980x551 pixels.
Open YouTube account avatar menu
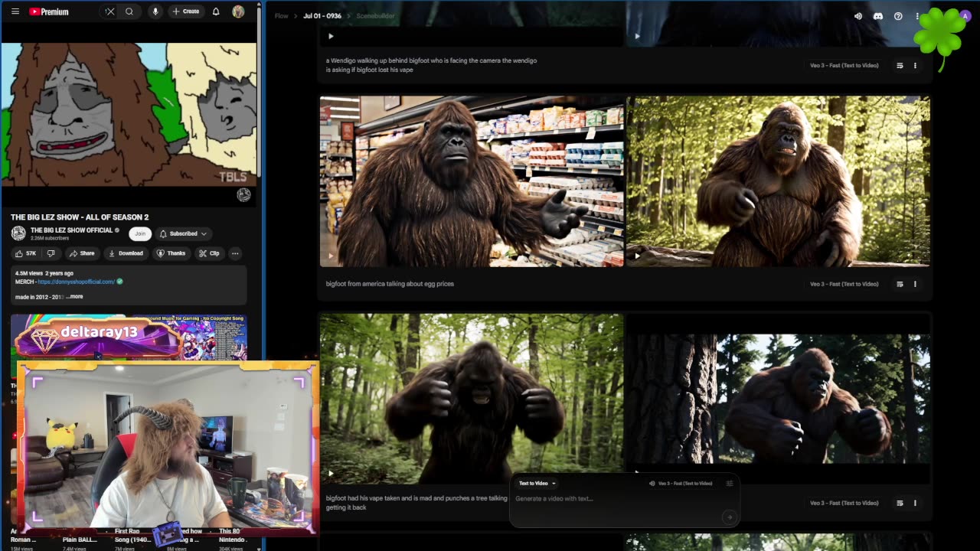(x=238, y=11)
